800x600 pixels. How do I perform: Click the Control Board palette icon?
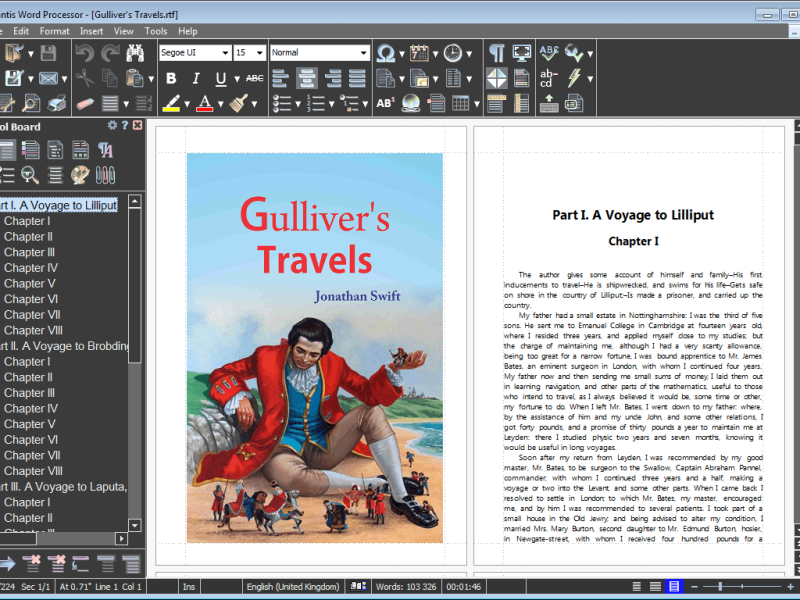80,175
